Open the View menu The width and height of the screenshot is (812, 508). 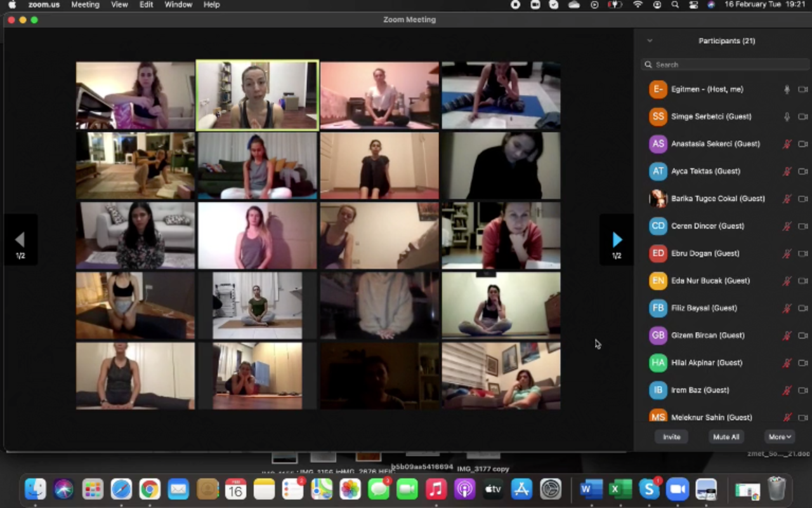(119, 4)
